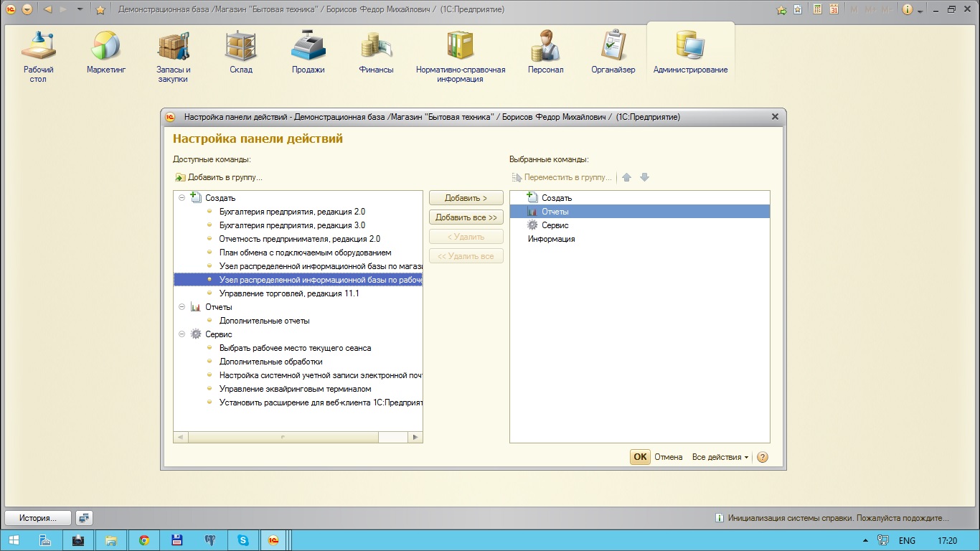Image resolution: width=980 pixels, height=551 pixels.
Task: Click Отчеты group label in available commands
Action: (x=218, y=307)
